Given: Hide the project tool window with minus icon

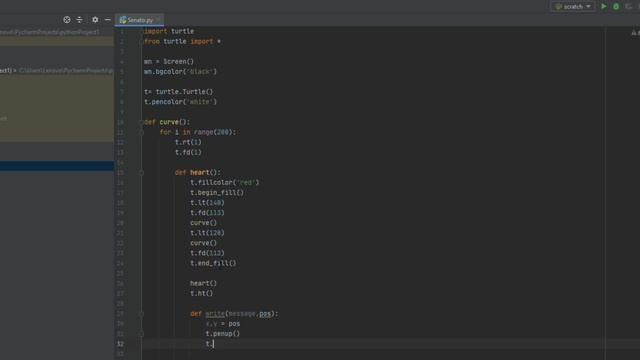Looking at the screenshot, I should tap(108, 20).
